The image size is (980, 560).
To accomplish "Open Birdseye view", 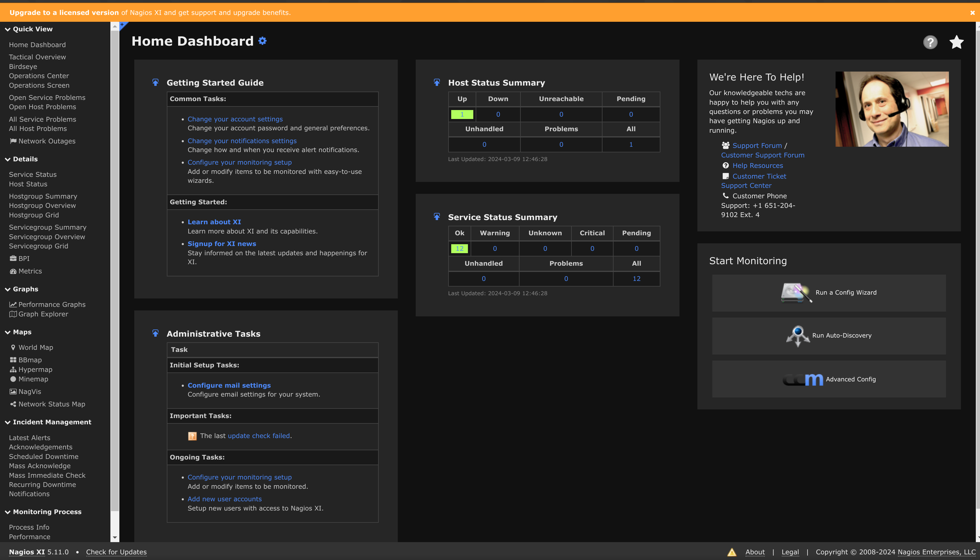I will pyautogui.click(x=23, y=66).
